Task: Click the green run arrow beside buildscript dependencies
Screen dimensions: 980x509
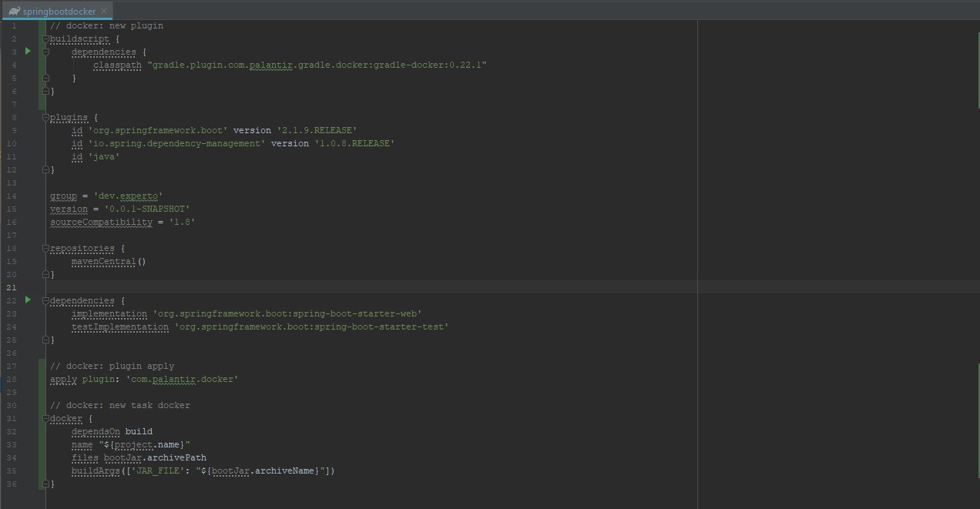Action: 28,51
